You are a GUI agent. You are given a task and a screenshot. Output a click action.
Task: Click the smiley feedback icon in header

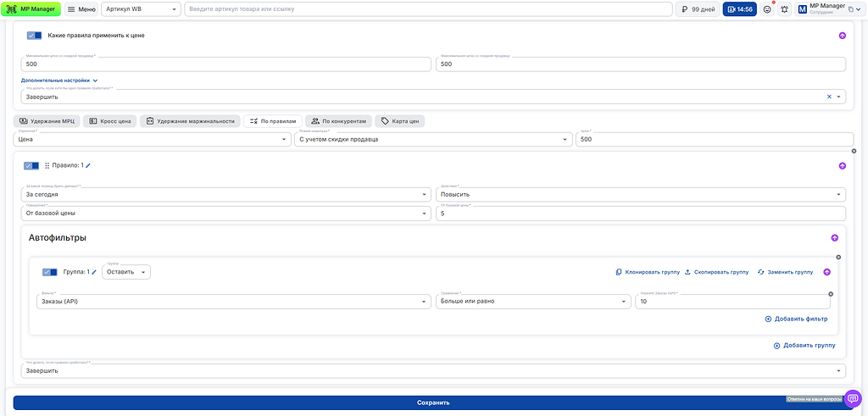pyautogui.click(x=767, y=9)
